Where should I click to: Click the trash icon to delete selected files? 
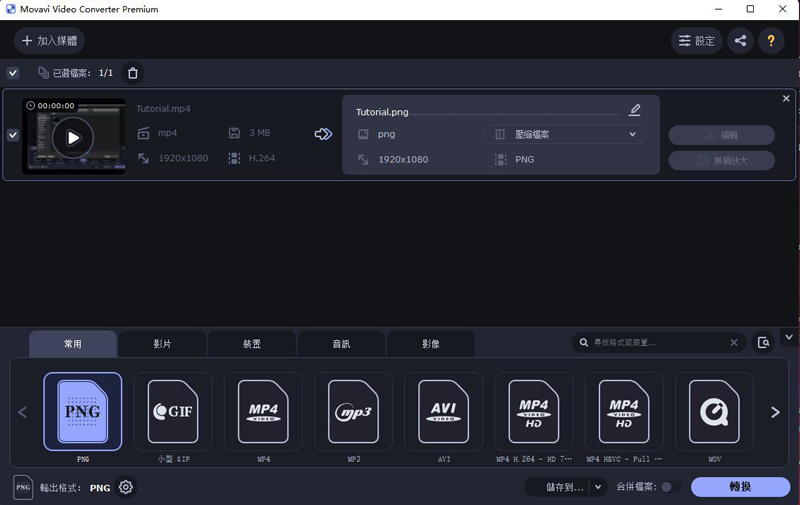133,73
